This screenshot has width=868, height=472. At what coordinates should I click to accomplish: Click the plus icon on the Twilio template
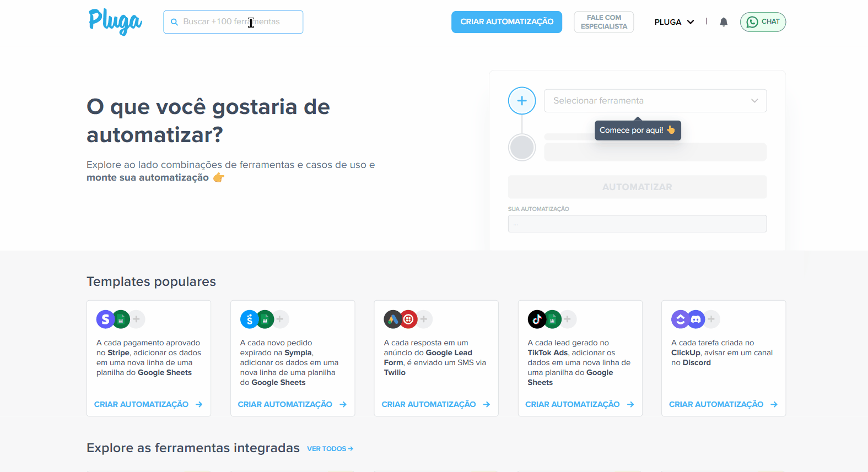[424, 319]
